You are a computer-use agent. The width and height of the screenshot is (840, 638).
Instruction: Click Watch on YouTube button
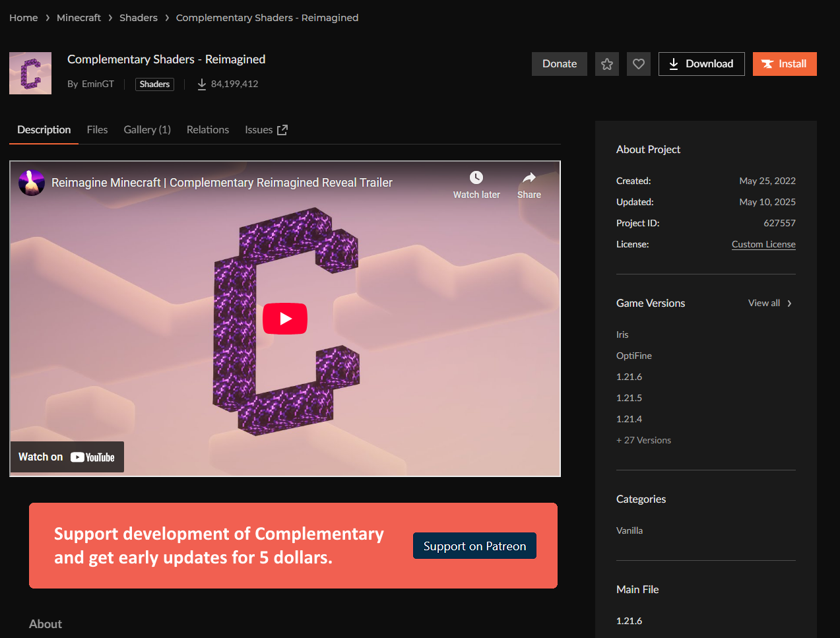(67, 457)
